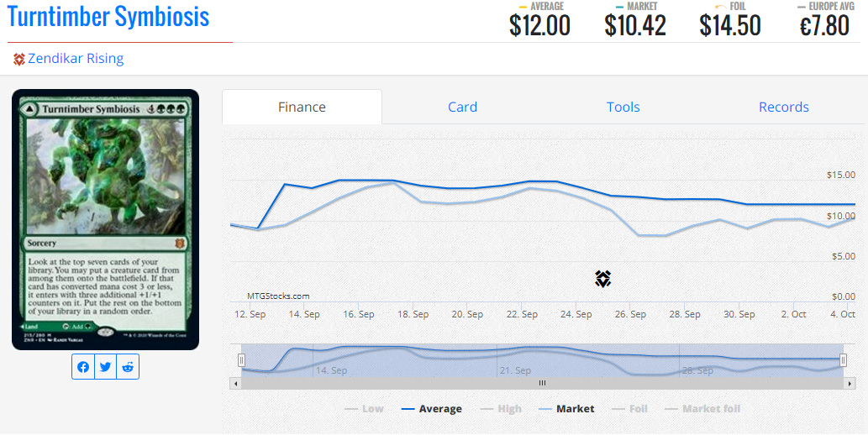Screen dimensions: 868x435
Task: Open the Records tab
Action: coord(783,107)
